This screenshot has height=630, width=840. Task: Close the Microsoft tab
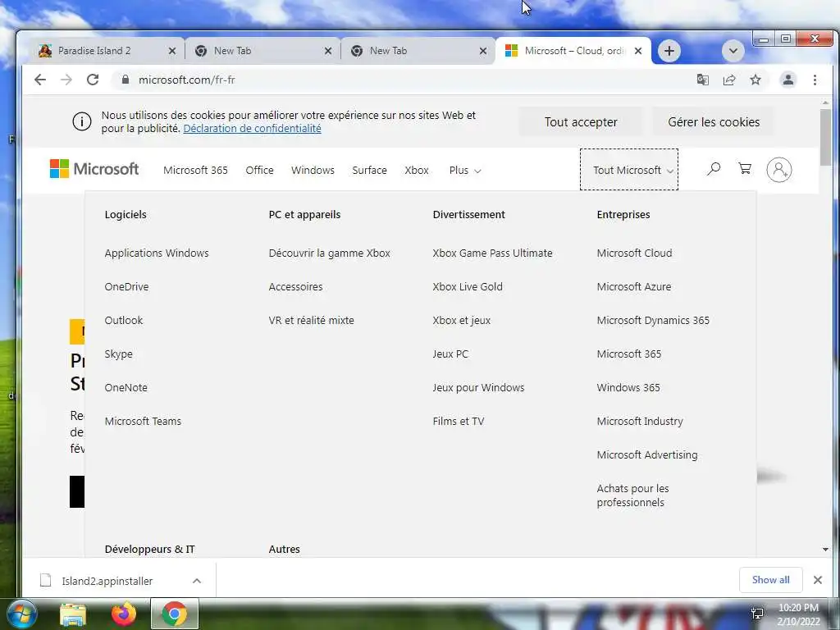(638, 51)
